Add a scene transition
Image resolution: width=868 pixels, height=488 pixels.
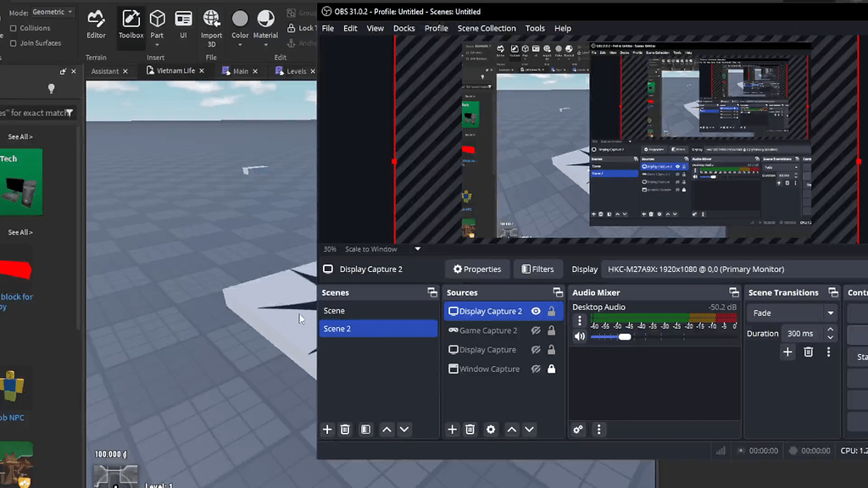787,352
